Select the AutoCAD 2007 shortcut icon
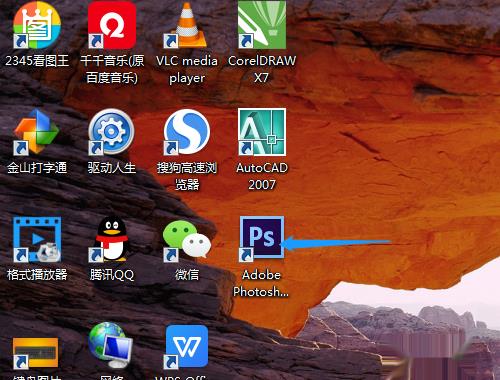 262,132
